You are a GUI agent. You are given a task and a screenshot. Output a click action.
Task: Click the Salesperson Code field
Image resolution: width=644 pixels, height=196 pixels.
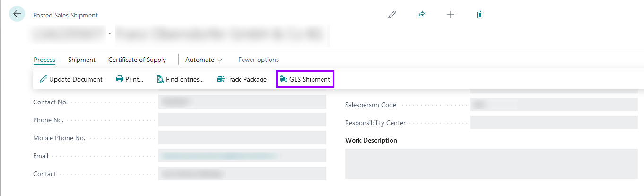pyautogui.click(x=554, y=105)
